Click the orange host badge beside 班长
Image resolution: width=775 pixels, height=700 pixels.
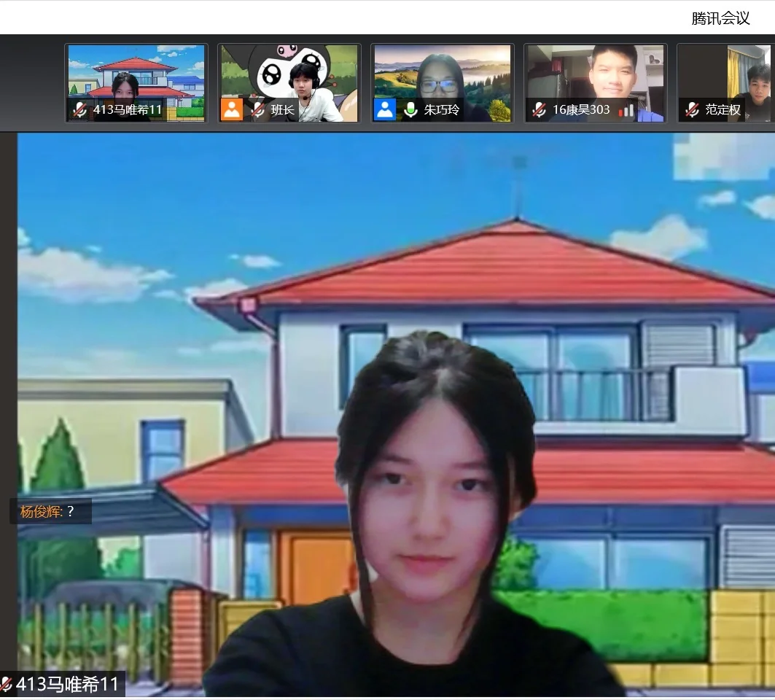click(x=232, y=110)
